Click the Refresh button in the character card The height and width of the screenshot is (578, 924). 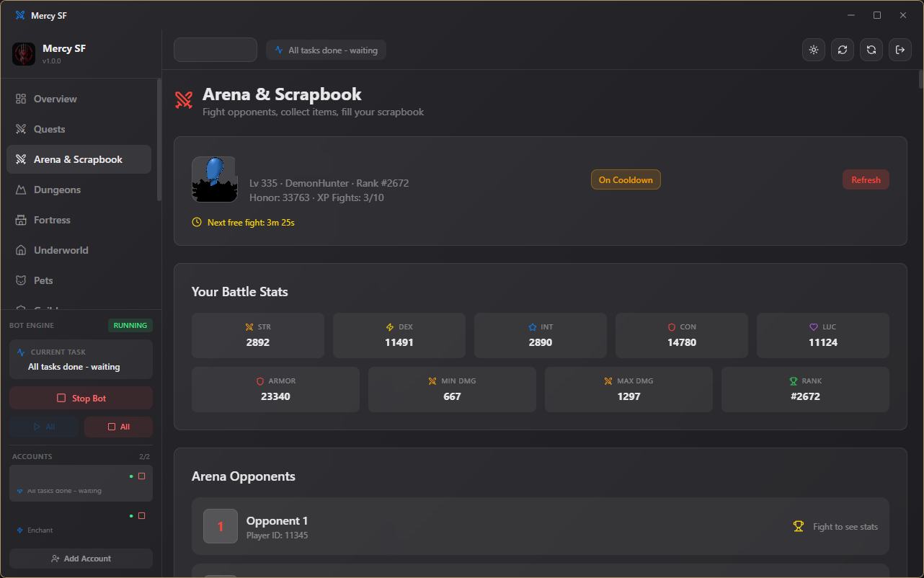click(x=866, y=180)
